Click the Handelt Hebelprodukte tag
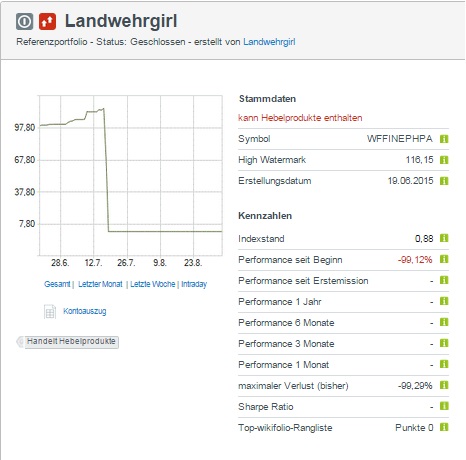Screen dimensions: 466x460 pos(68,342)
